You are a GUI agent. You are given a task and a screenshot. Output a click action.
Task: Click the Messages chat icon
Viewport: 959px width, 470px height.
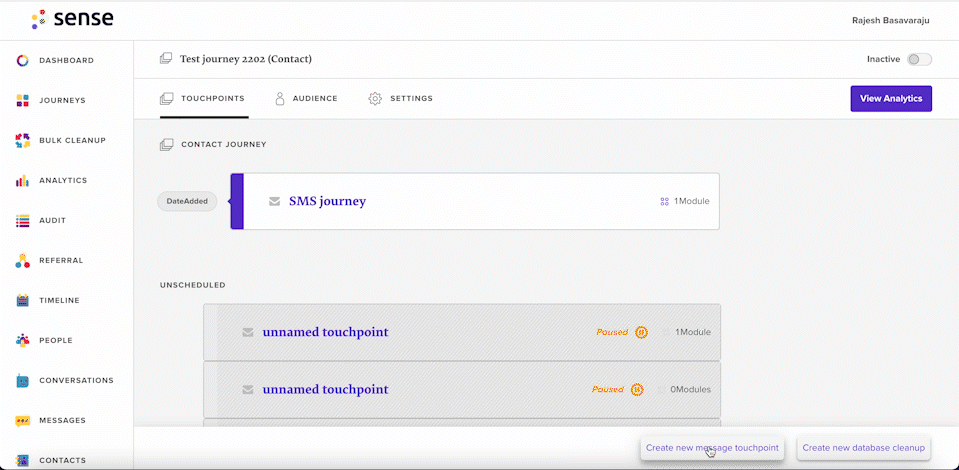click(22, 420)
